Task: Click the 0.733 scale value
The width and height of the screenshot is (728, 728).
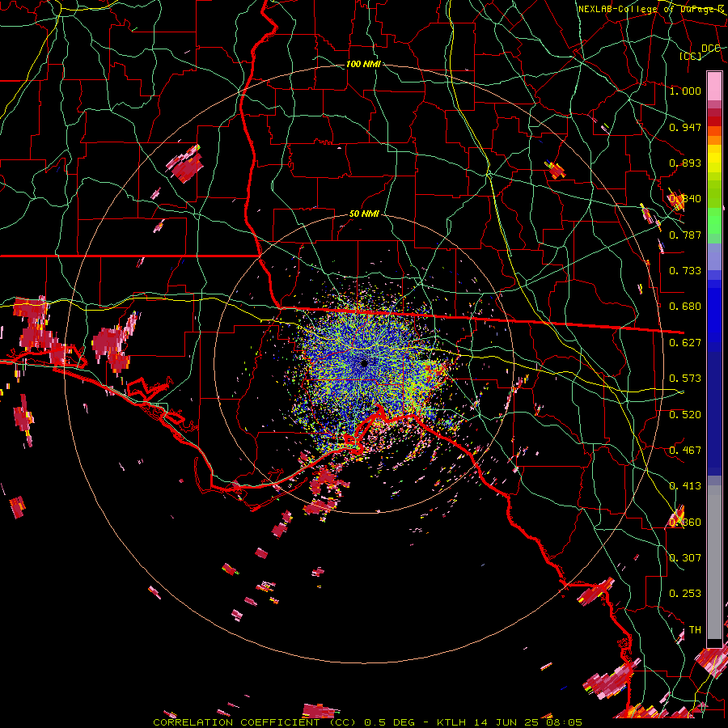Action: coord(685,271)
